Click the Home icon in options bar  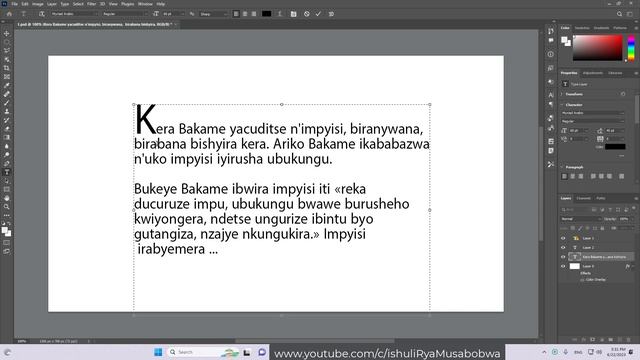click(x=9, y=14)
